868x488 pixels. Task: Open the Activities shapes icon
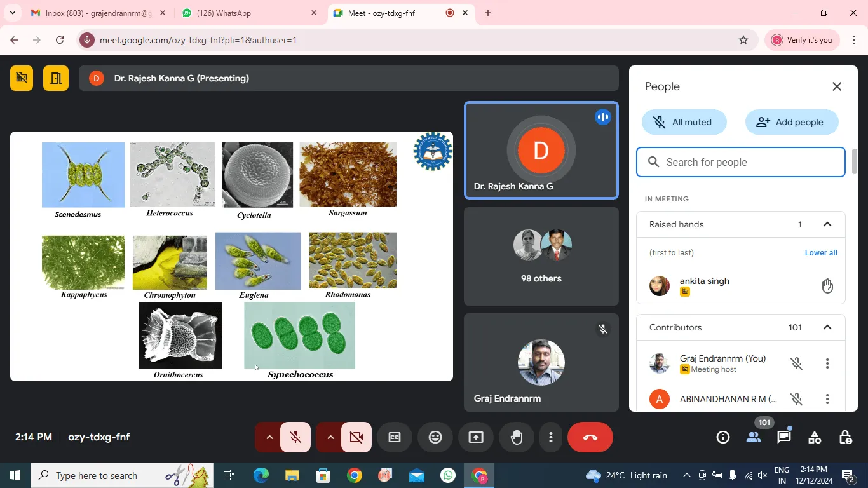815,437
